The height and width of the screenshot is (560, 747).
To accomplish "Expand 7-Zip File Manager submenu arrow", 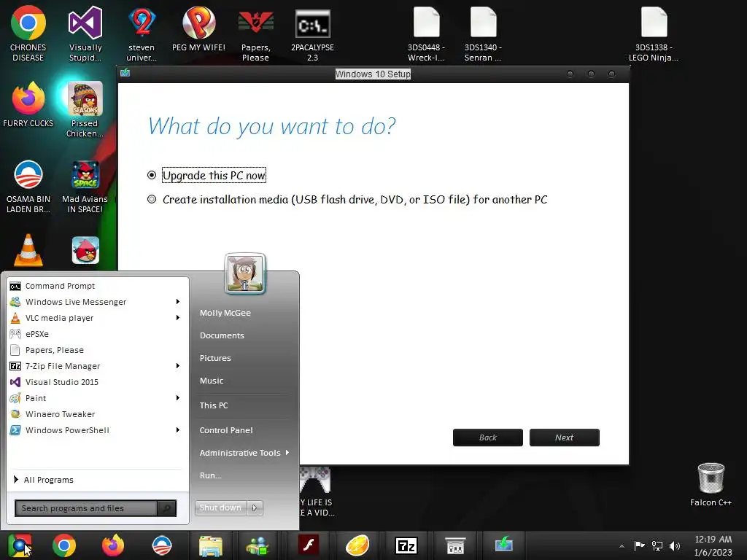I will tap(178, 366).
